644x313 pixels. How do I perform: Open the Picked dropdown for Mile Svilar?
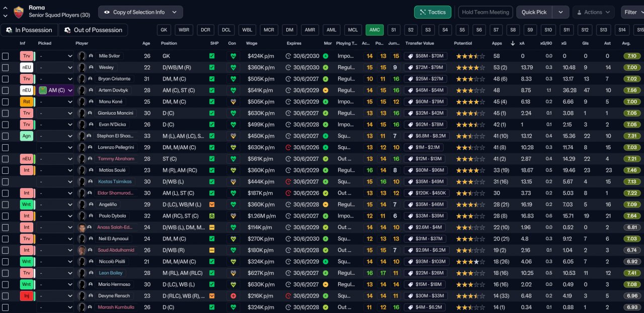(55, 56)
